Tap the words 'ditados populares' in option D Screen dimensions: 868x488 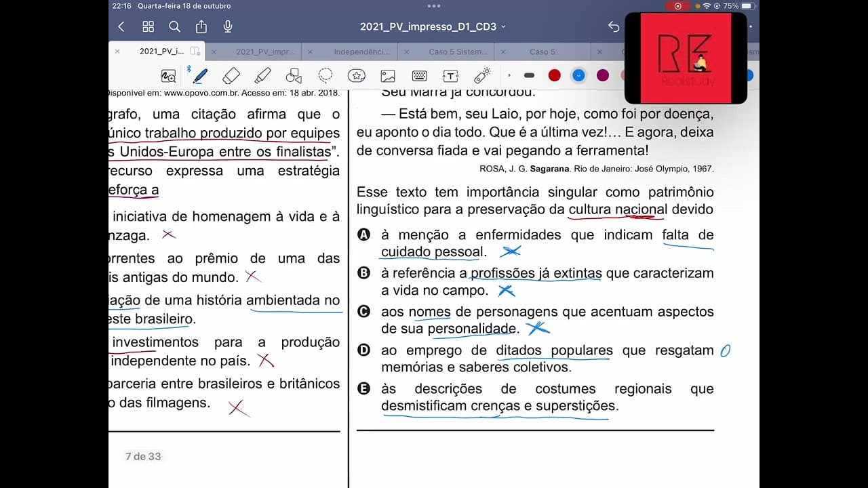(555, 350)
